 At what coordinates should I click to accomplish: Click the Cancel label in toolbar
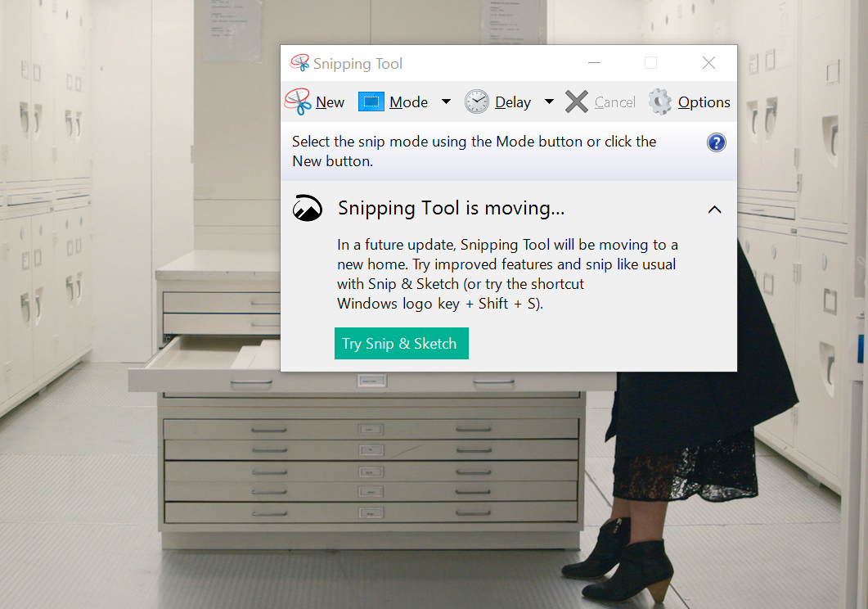(614, 102)
